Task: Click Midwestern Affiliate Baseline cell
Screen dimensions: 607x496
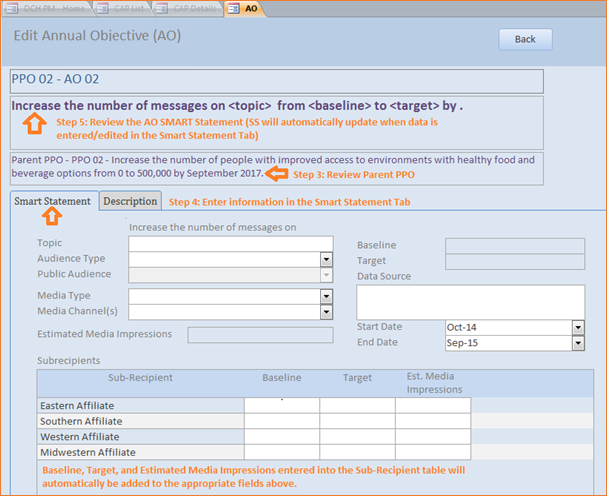Action: pos(282,452)
